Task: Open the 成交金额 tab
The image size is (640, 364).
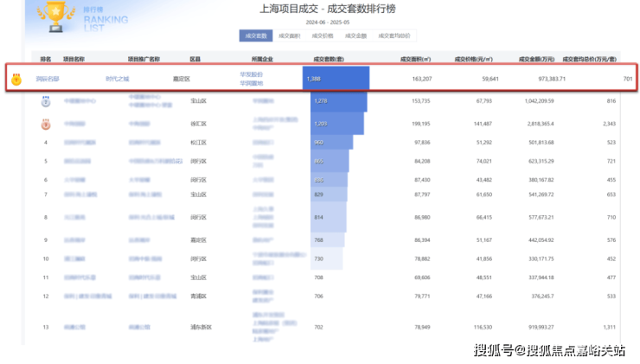Action: point(355,36)
